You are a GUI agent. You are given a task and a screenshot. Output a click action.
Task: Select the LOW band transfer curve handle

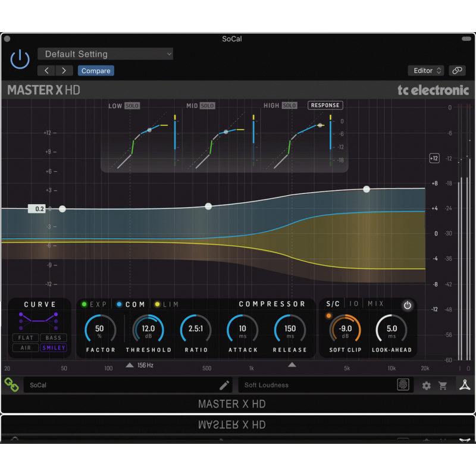[x=149, y=130]
